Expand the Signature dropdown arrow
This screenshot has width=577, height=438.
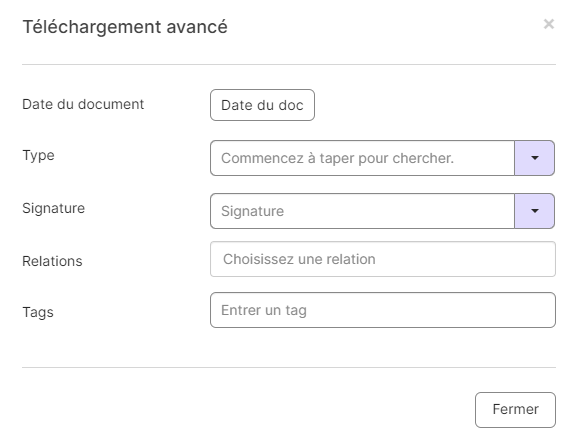(534, 211)
